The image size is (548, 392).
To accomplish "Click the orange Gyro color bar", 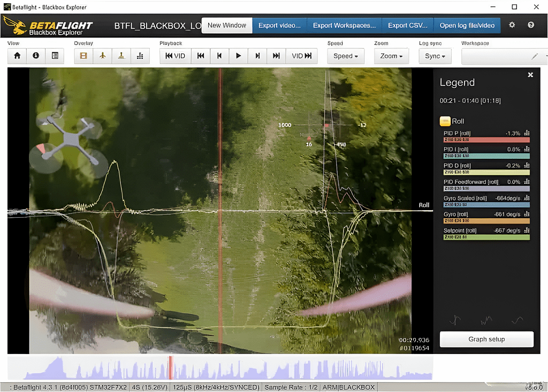I will 486,221.
